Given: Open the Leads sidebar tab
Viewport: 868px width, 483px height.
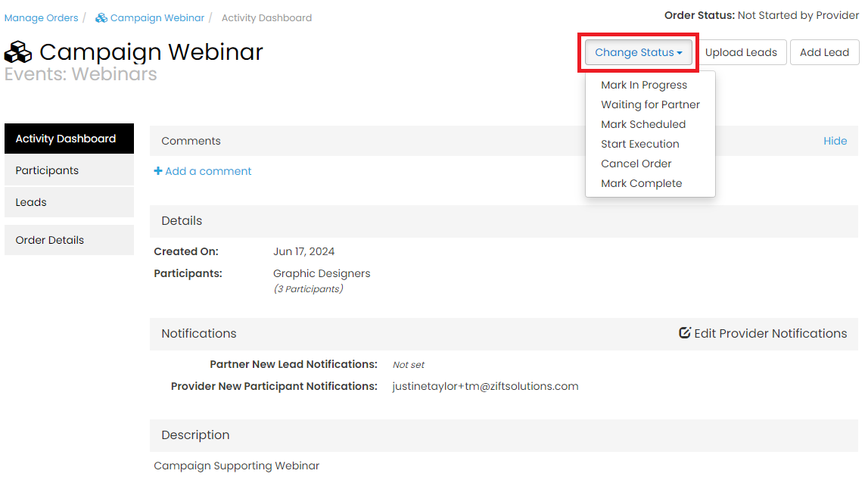Looking at the screenshot, I should 69,202.
